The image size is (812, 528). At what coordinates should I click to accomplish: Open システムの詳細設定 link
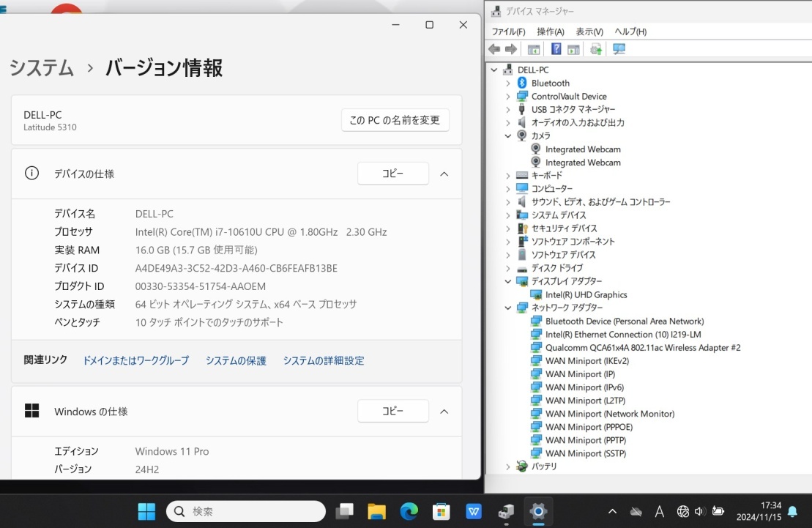pyautogui.click(x=323, y=360)
